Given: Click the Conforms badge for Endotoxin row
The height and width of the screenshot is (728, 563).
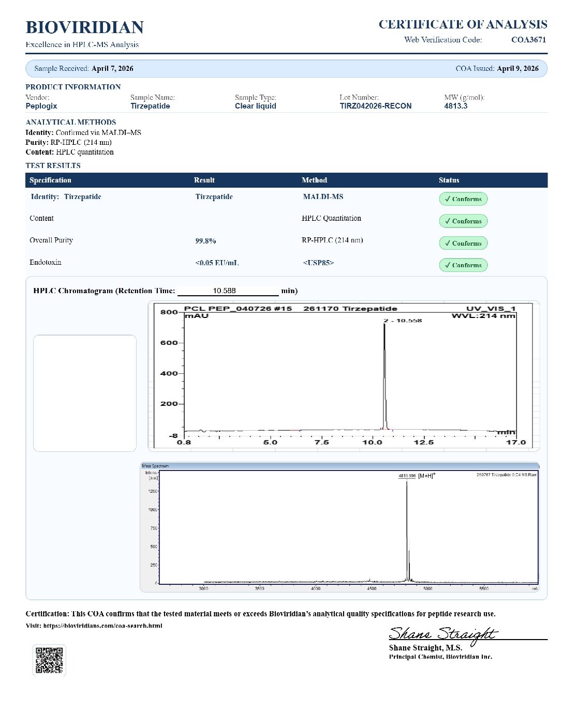Looking at the screenshot, I should point(463,265).
